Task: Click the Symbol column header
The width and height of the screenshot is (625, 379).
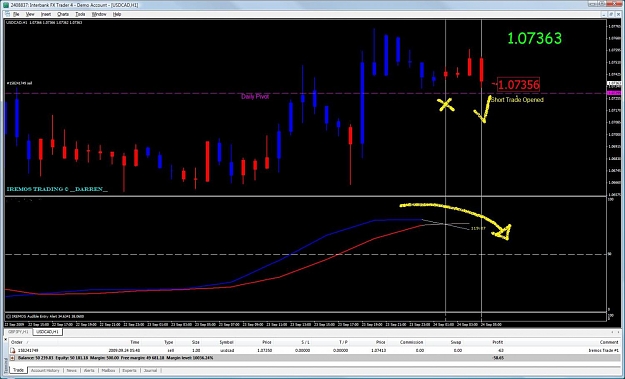Action: click(226, 342)
